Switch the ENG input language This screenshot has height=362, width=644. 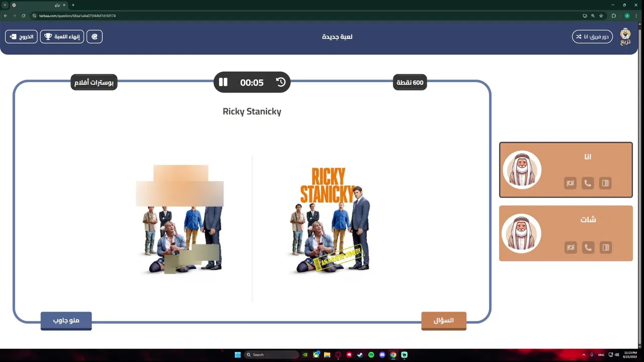601,355
